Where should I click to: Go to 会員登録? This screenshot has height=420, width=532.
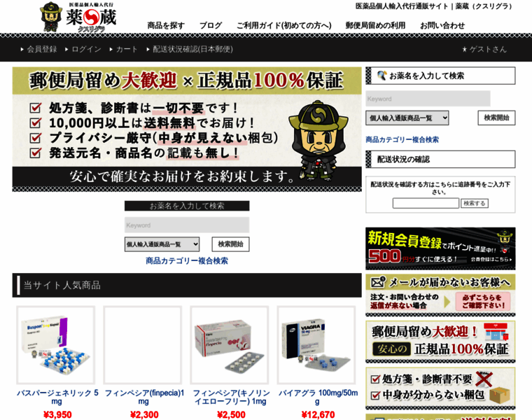42,49
